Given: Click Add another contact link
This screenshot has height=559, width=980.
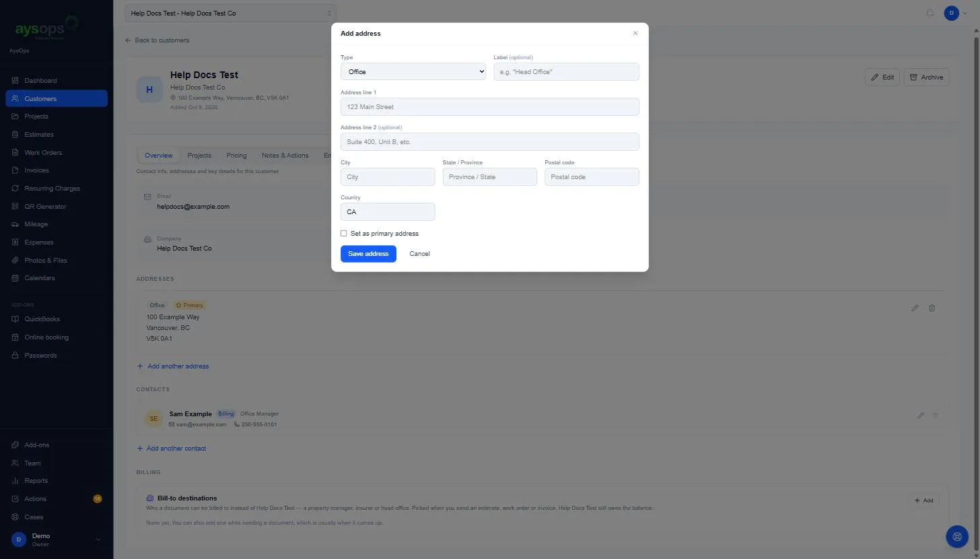Looking at the screenshot, I should 172,449.
